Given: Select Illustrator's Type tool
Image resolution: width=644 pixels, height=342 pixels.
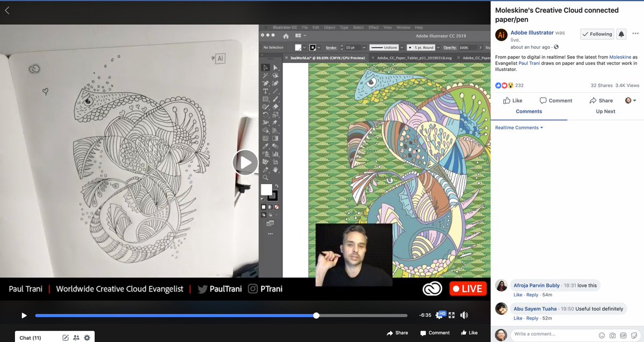Looking at the screenshot, I should [265, 91].
